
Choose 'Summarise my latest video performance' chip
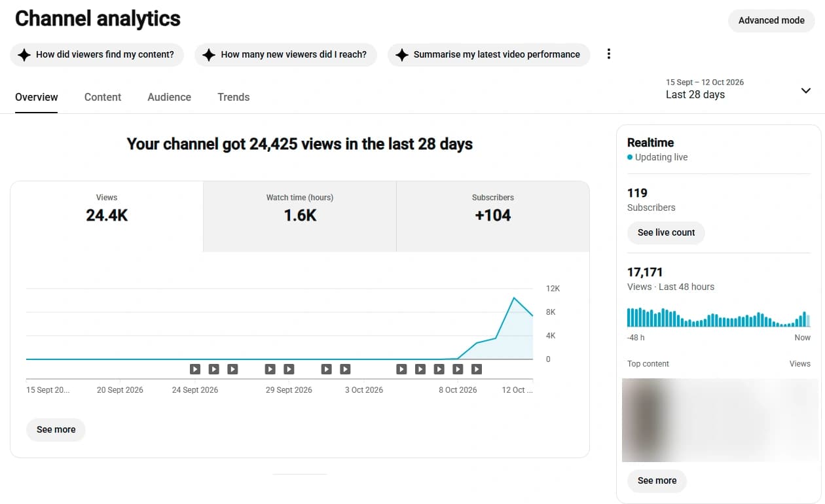click(x=488, y=54)
